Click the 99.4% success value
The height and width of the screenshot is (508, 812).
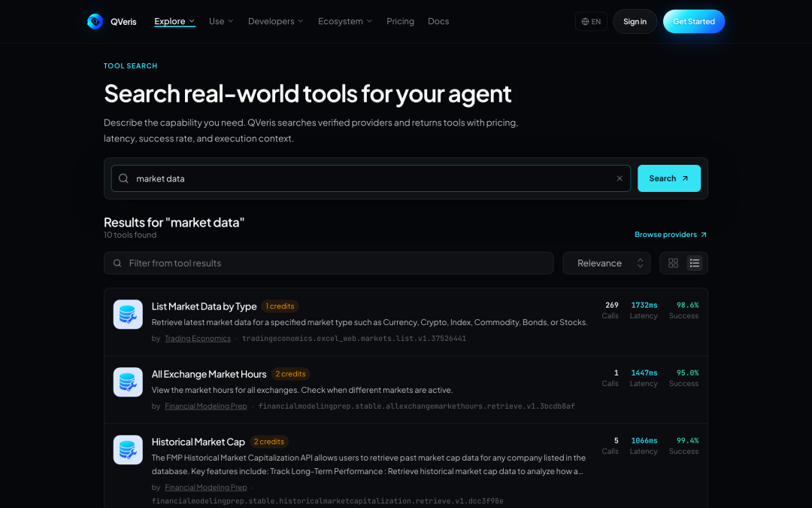[x=688, y=440]
